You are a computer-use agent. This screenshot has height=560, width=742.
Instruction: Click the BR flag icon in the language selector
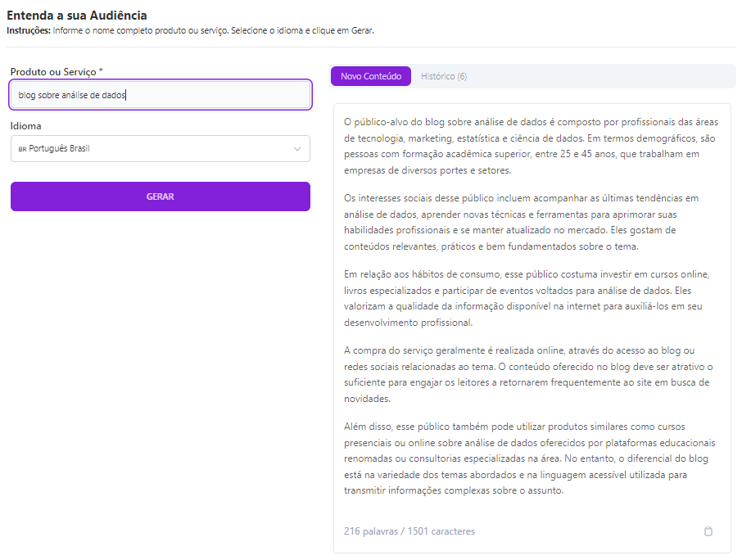click(x=23, y=148)
